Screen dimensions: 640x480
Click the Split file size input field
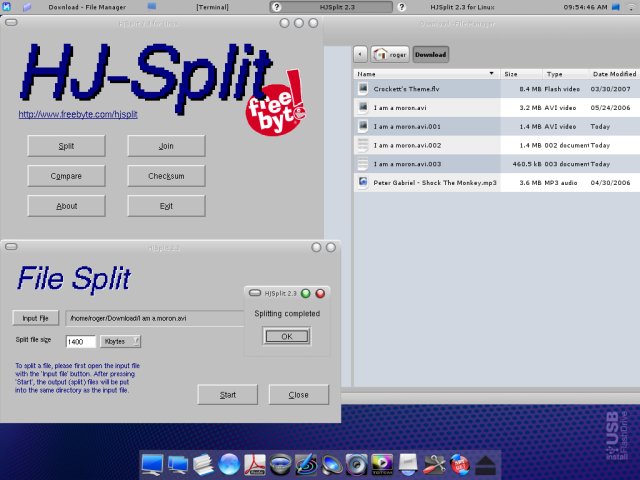point(81,342)
